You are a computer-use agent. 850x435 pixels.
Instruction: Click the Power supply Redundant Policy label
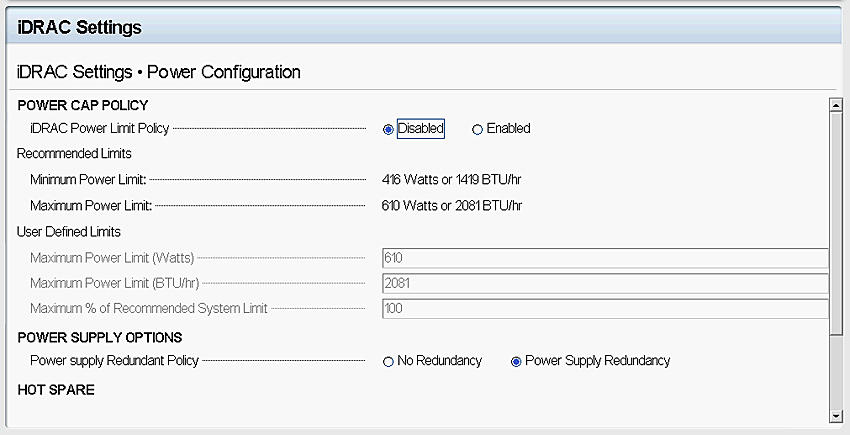click(114, 361)
